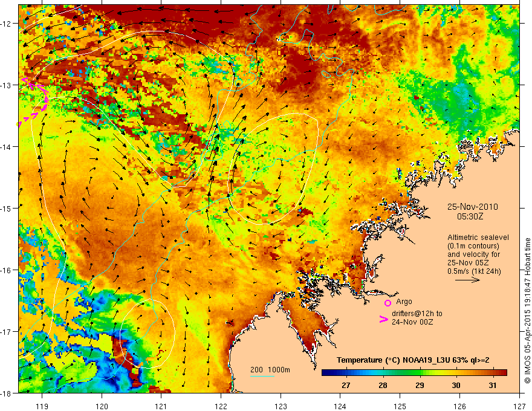Screen dimensions: 532x411
Task: Click the 127 longitude axis label
Action: pyautogui.click(x=519, y=406)
